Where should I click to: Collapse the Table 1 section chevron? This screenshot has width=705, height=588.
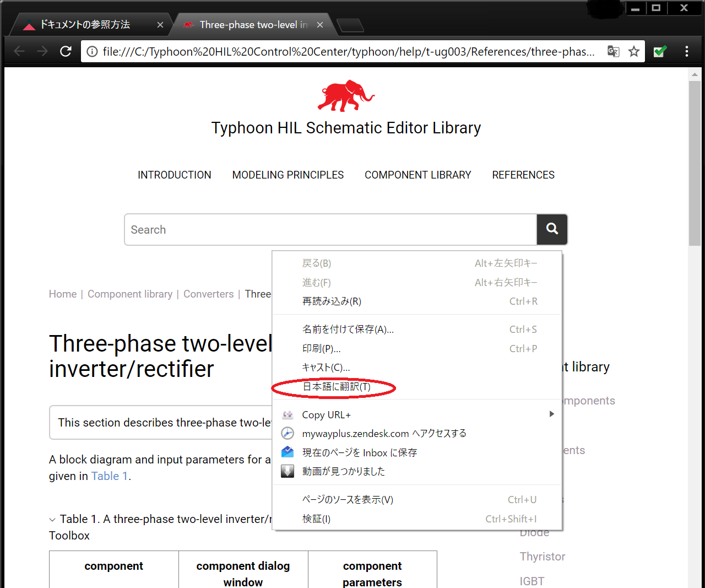tap(52, 520)
